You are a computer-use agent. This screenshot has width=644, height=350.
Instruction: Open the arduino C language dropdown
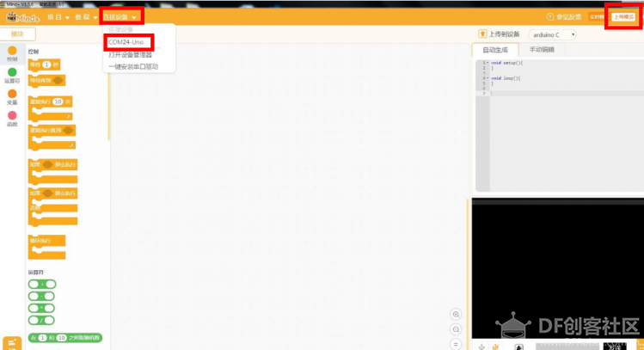click(x=552, y=34)
